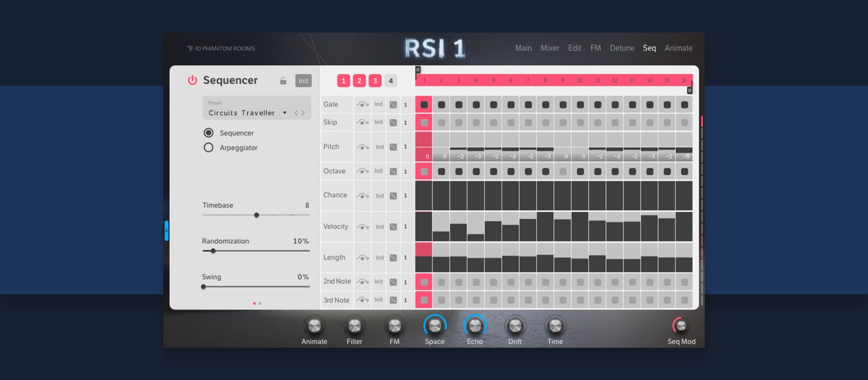
Task: Select sequence pattern 4 button
Action: pyautogui.click(x=391, y=81)
